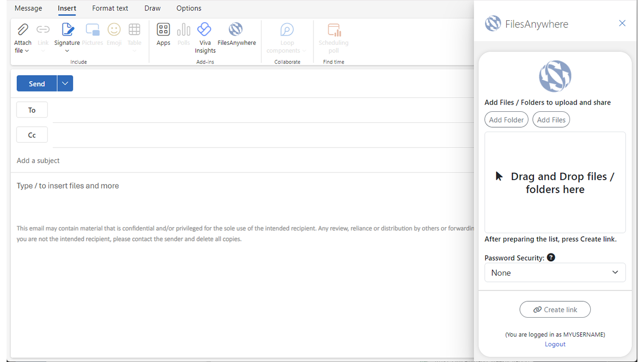Click the Loop components icon
The height and width of the screenshot is (362, 644).
point(287,30)
